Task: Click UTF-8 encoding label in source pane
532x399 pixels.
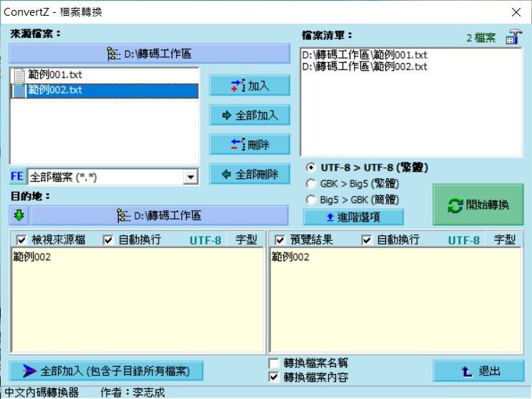Action: pos(205,240)
